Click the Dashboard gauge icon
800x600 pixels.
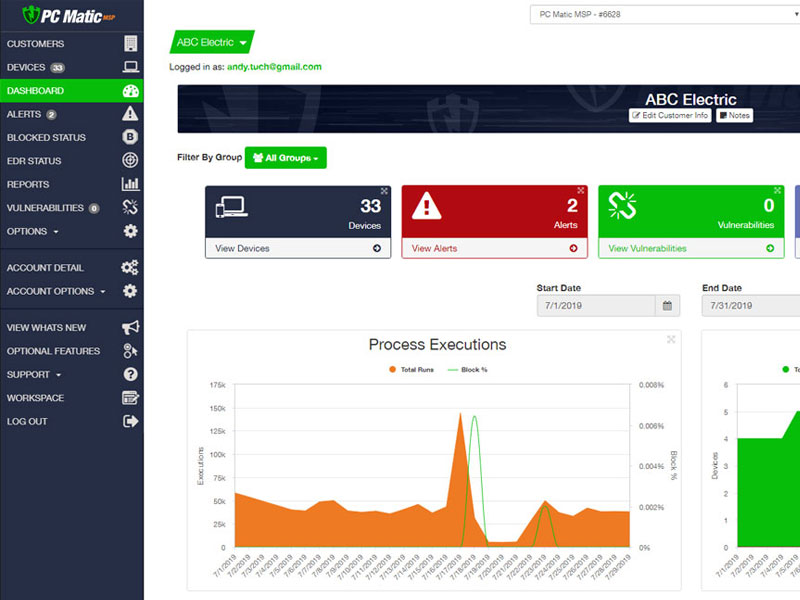[131, 91]
